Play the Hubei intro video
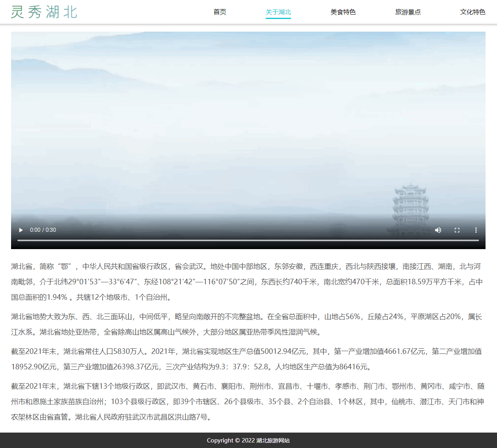Viewport: 497px width, 448px height. coord(21,230)
